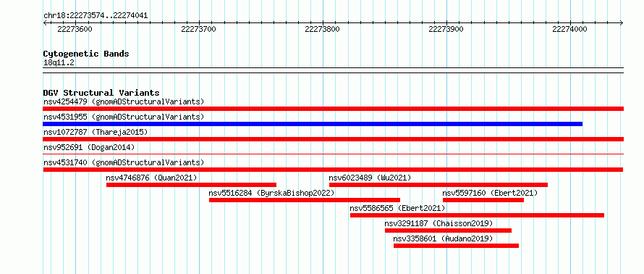
Task: Open variant label nsv5586565 (Ebert2021)
Action: click(x=397, y=208)
